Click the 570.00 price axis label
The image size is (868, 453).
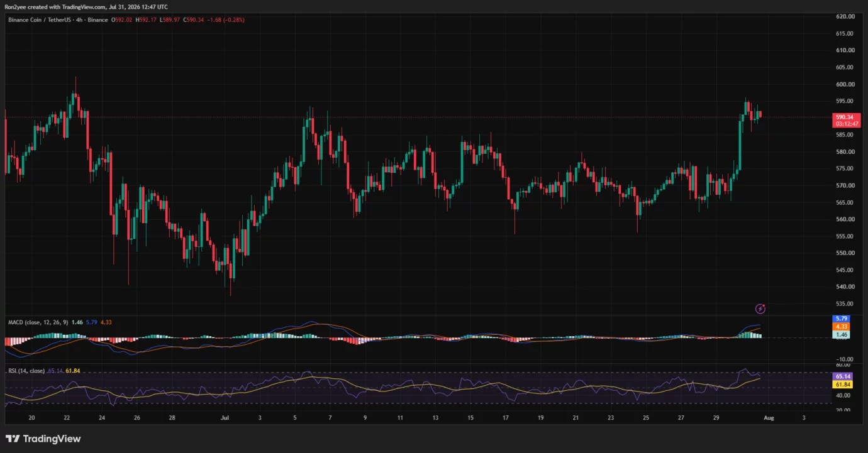click(844, 186)
